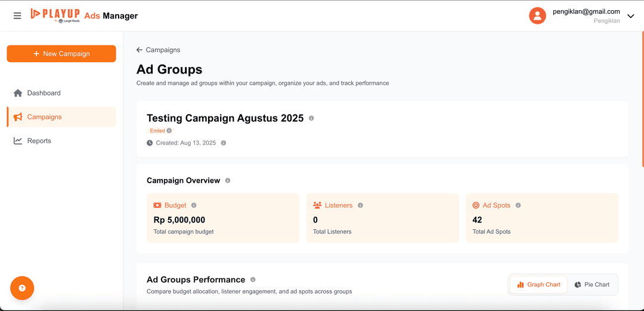
Task: Switch to Graph Chart view
Action: tap(538, 285)
